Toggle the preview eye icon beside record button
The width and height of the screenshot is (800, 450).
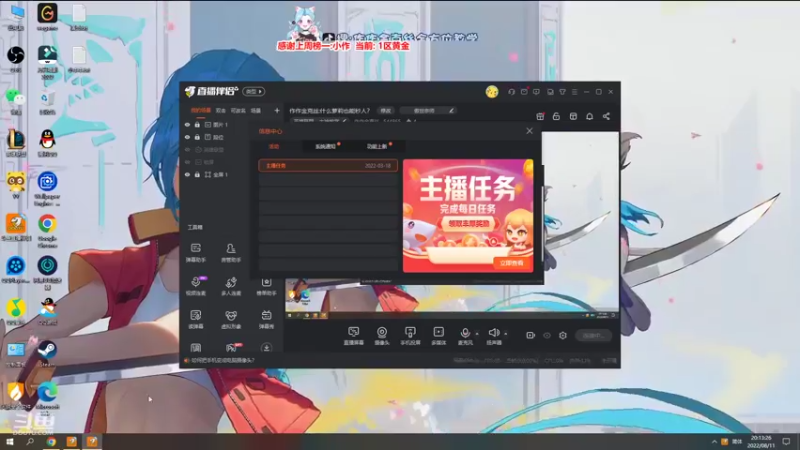[x=547, y=335]
